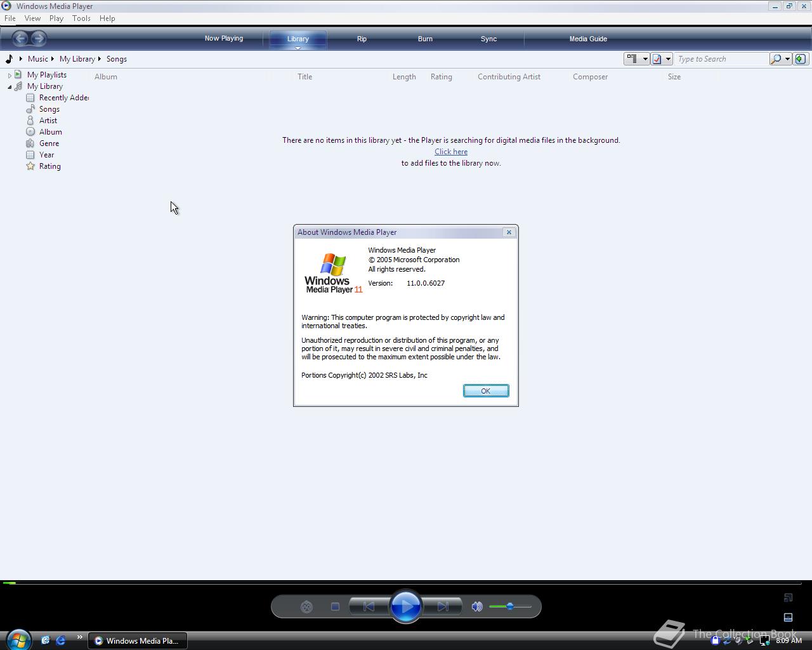This screenshot has height=650, width=812.
Task: Click the Year calendar icon
Action: (30, 155)
